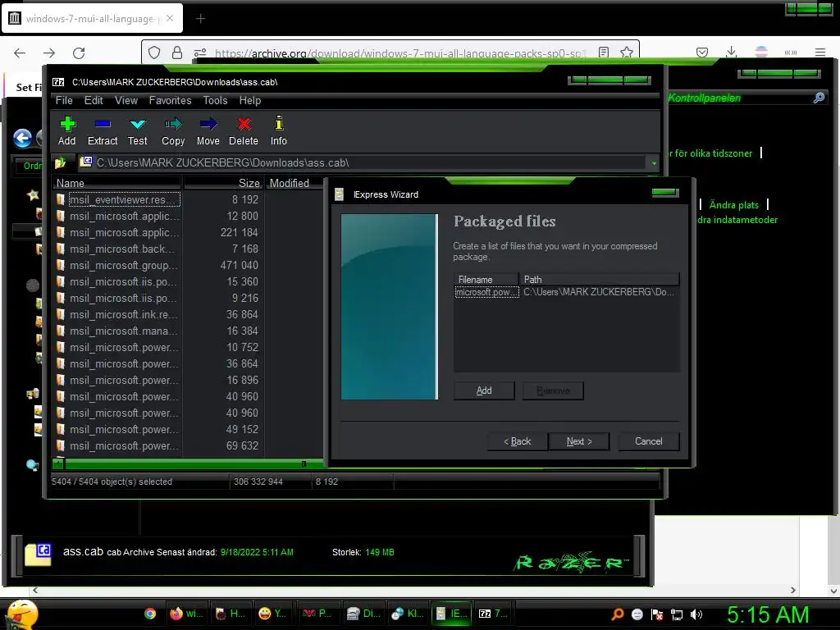Click the Extract toolbar icon in 7-Zip
Viewport: 840px width, 630px height.
(103, 130)
